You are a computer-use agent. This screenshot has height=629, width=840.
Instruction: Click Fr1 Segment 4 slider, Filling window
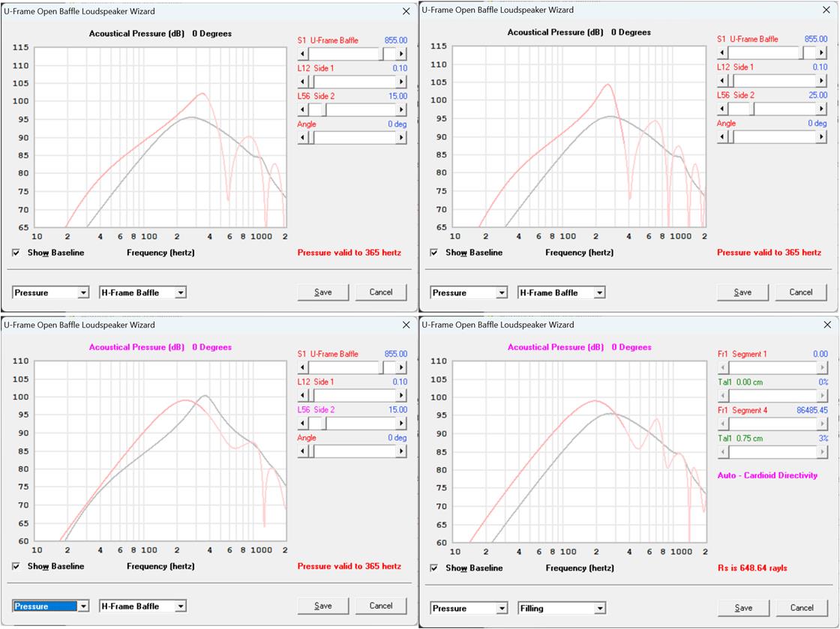[773, 424]
